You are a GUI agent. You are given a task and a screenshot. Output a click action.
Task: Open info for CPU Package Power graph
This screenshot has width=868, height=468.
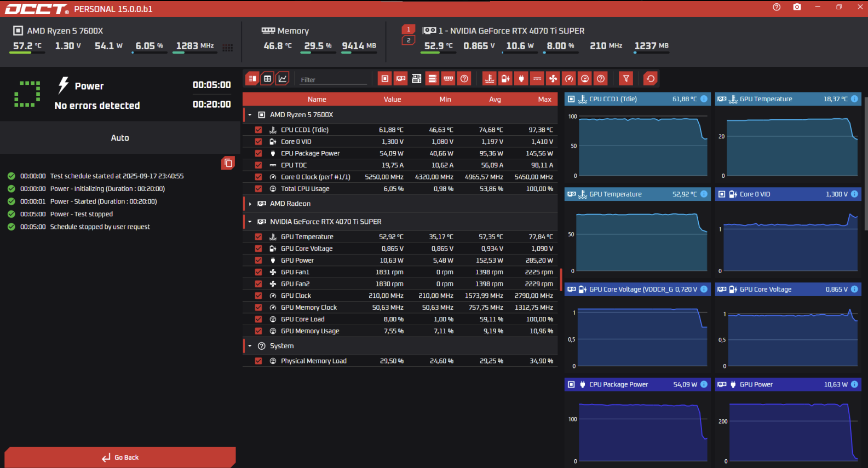pyautogui.click(x=704, y=384)
